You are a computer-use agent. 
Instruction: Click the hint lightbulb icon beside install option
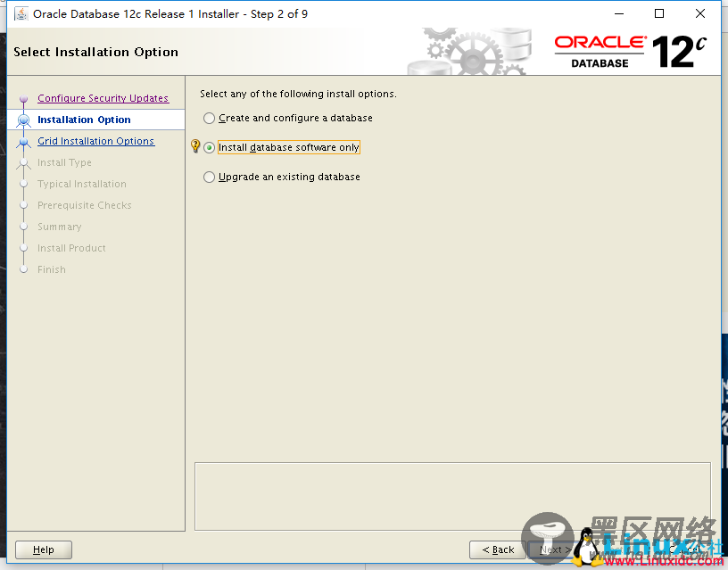coord(195,146)
